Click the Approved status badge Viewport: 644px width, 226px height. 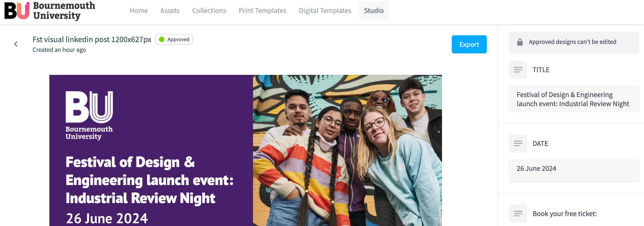click(x=174, y=39)
